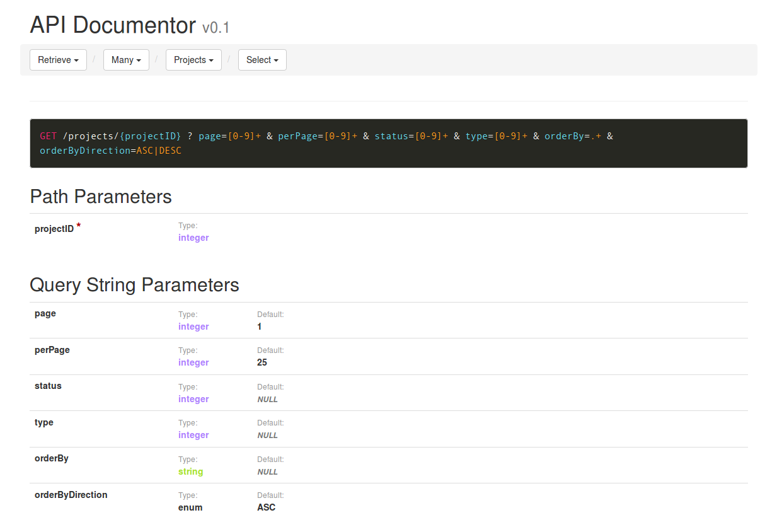Click the Path Parameters heading
Screen dimensions: 777x532
pyautogui.click(x=101, y=197)
